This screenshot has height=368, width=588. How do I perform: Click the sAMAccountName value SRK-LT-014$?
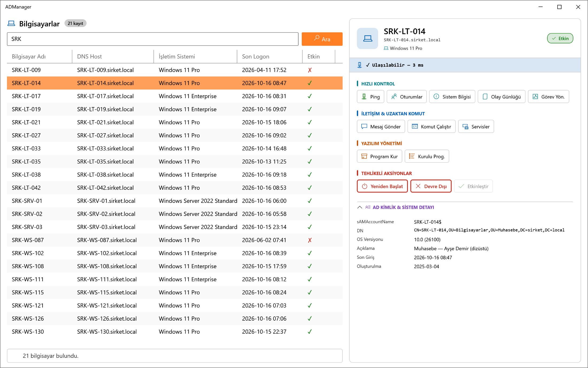click(x=428, y=222)
